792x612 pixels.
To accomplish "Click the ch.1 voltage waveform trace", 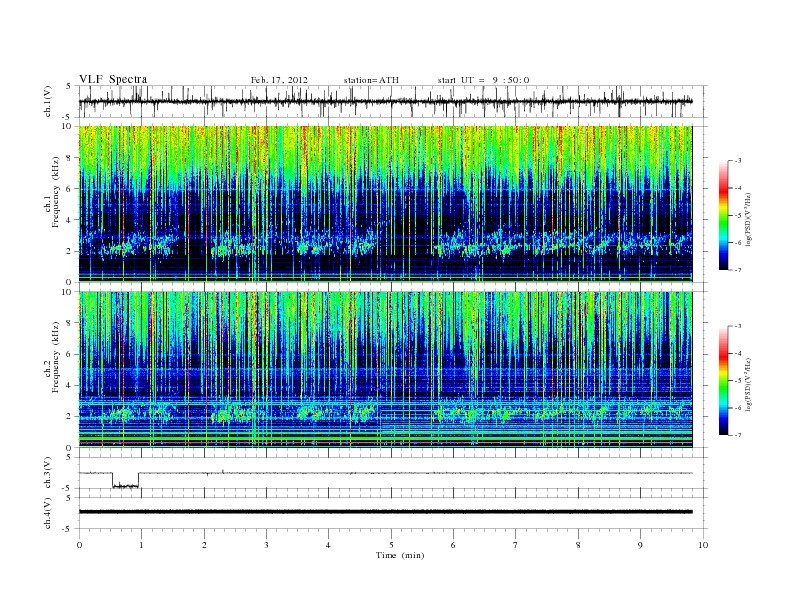I will tap(385, 101).
